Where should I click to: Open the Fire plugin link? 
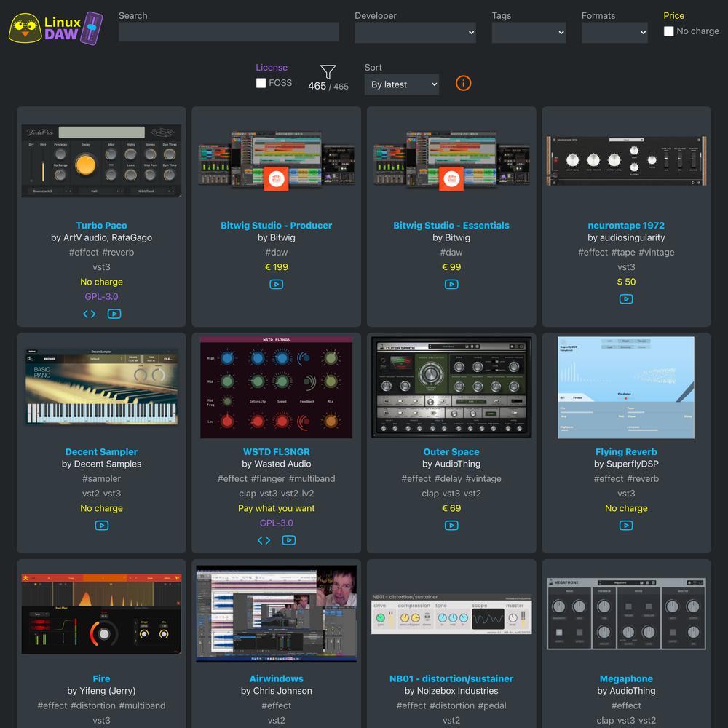coord(101,678)
